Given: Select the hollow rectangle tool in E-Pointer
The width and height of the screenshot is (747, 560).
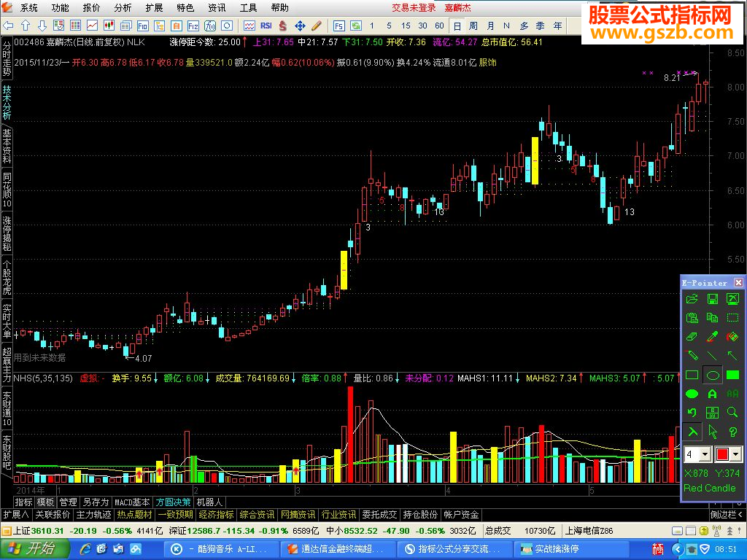Looking at the screenshot, I should click(x=692, y=376).
